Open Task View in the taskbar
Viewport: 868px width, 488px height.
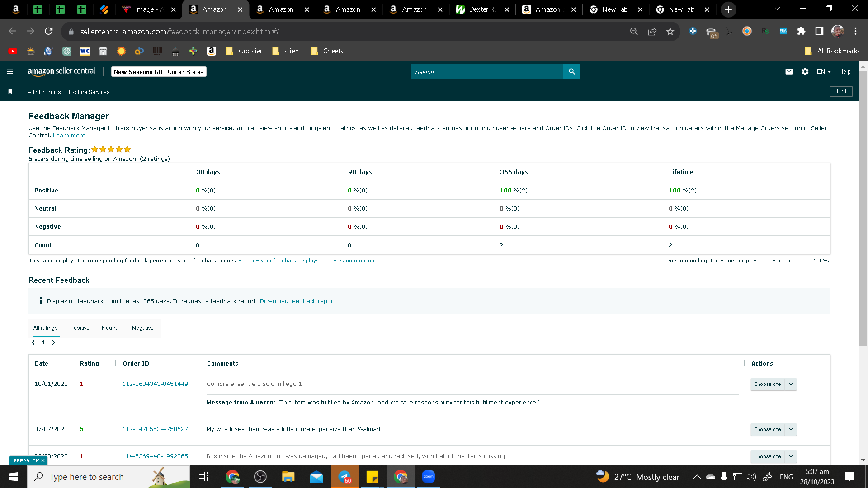(x=203, y=477)
